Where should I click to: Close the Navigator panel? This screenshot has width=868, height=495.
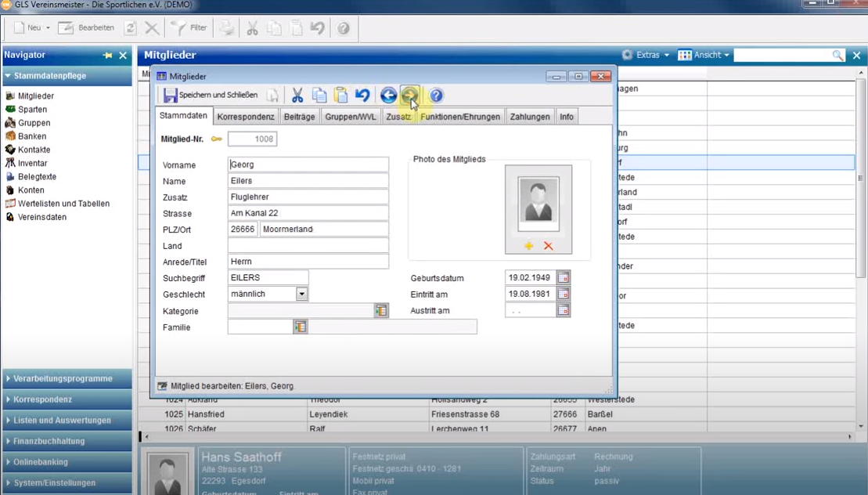[x=123, y=56]
